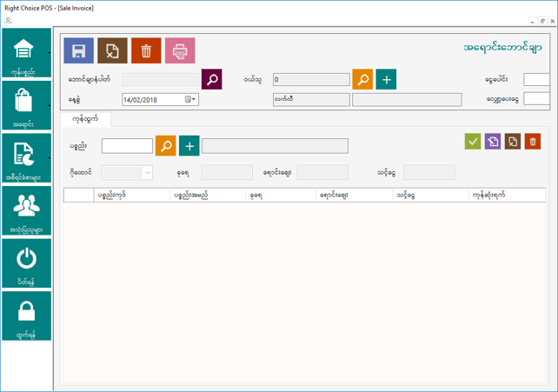Search invoice number with purple magnifier icon
558x392 pixels.
(x=212, y=80)
